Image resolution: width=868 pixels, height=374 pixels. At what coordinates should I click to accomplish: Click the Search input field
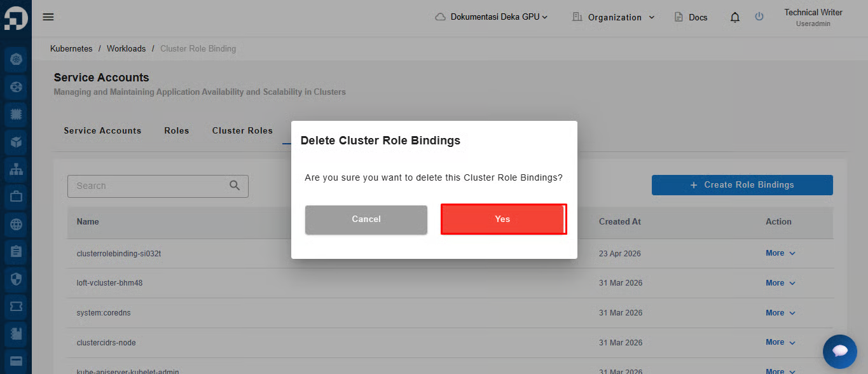[x=158, y=186]
